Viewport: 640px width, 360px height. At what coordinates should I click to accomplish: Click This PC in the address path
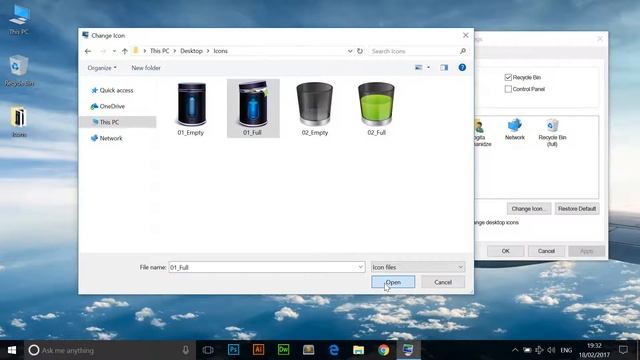[x=159, y=51]
